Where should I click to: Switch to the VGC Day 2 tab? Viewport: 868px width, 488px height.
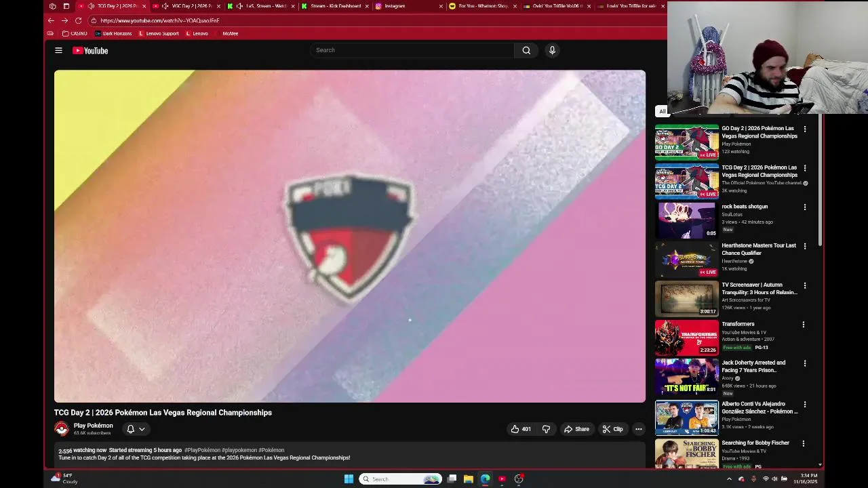[186, 6]
